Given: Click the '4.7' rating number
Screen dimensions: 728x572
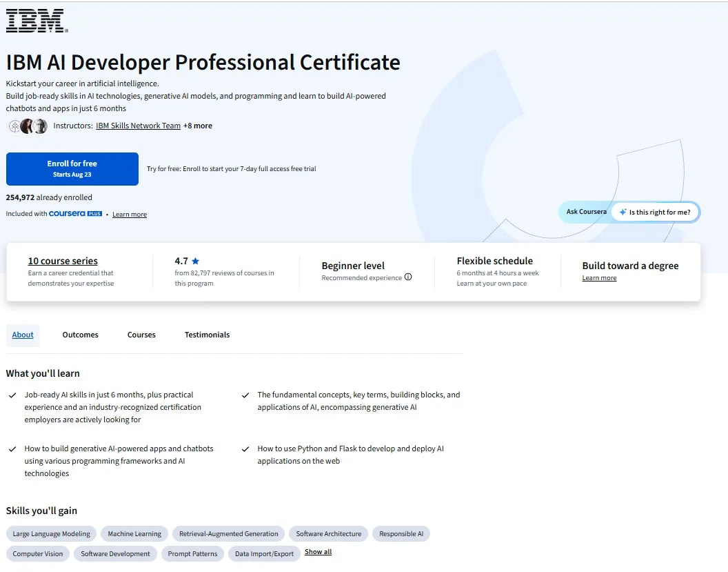Looking at the screenshot, I should pyautogui.click(x=181, y=261).
